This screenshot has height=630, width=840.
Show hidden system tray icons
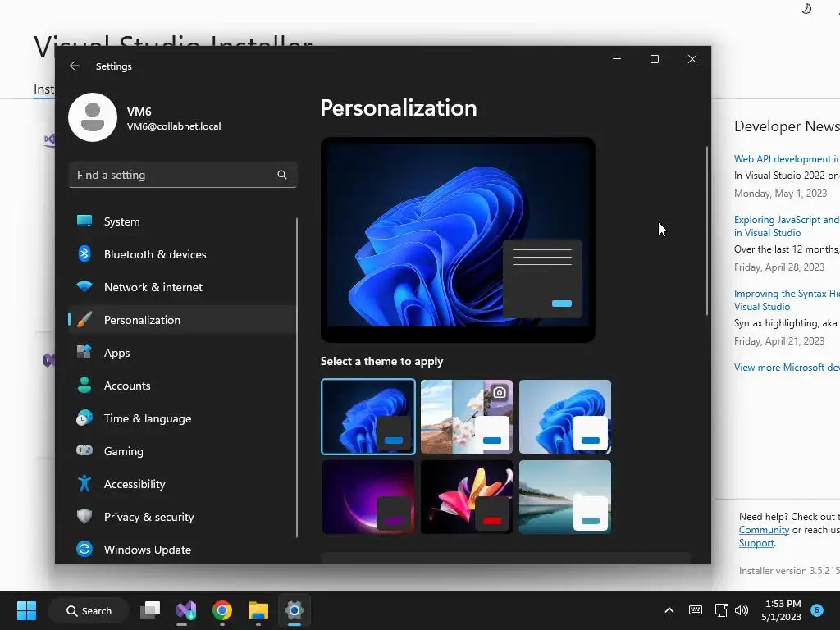(669, 610)
